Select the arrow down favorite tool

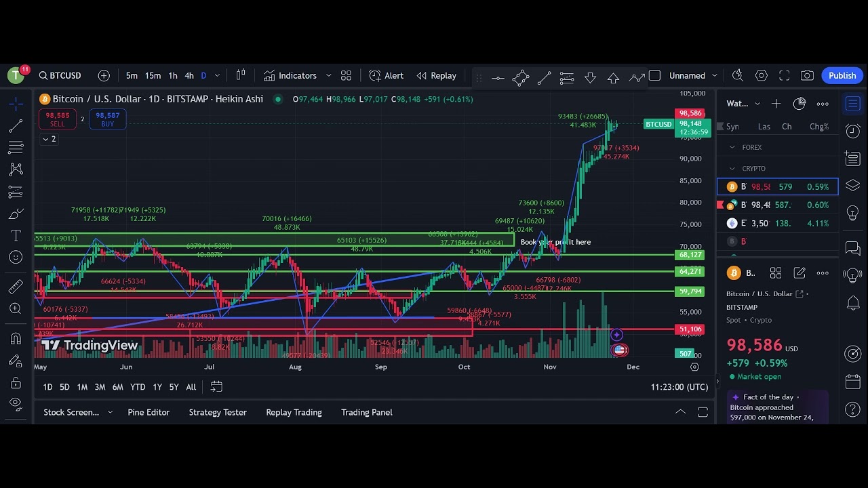(590, 78)
